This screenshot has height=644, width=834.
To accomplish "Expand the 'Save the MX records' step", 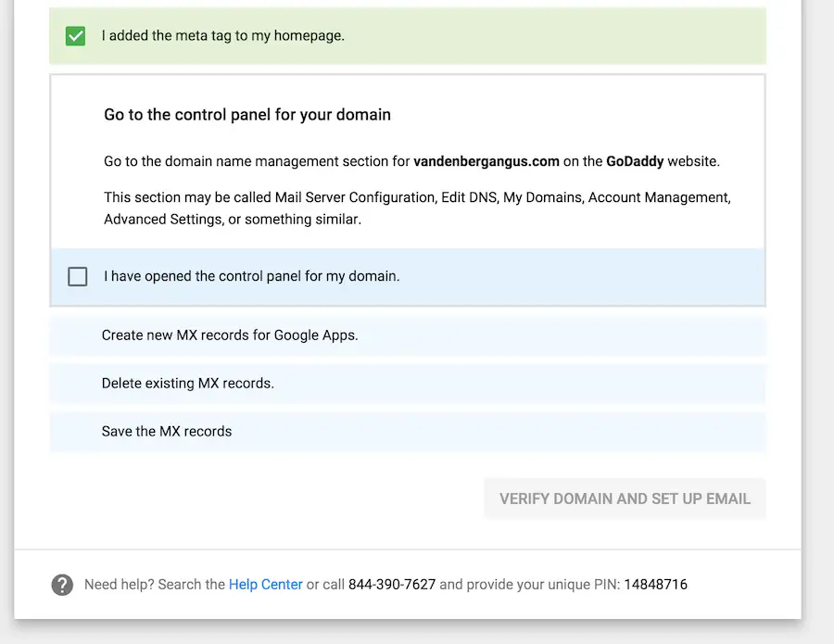I will (x=167, y=431).
